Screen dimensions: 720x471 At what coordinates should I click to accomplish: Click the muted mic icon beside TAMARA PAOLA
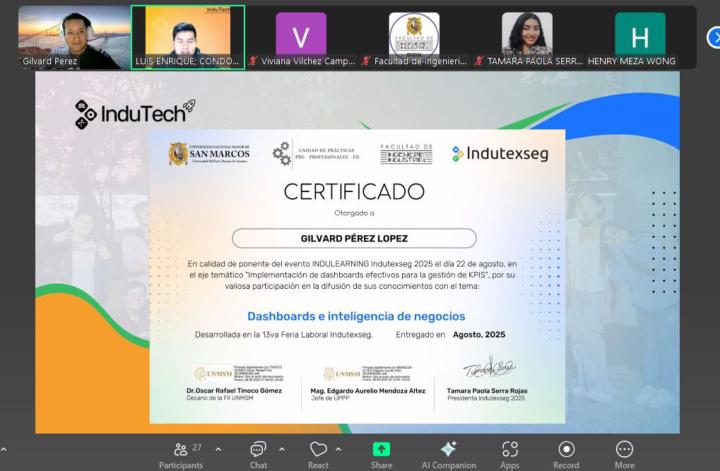pos(479,61)
